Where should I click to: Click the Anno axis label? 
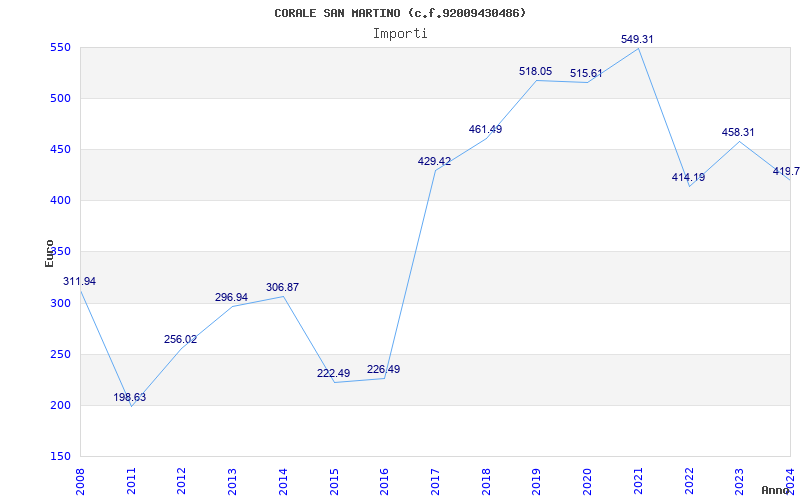click(x=776, y=490)
